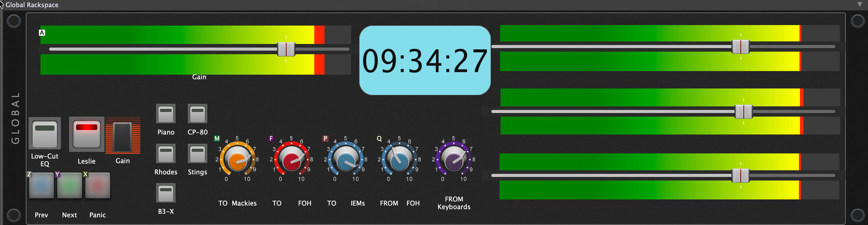
Task: Toggle the B3-X button
Action: point(166,193)
